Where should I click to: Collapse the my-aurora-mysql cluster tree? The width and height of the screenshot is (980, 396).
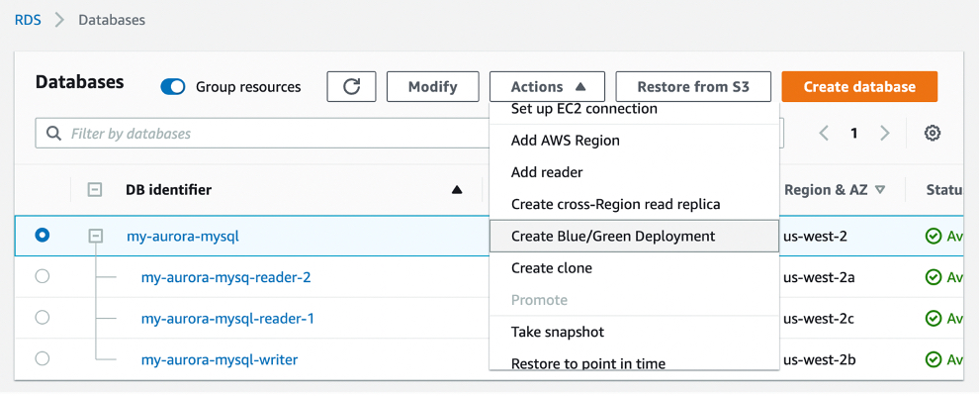[x=96, y=237]
